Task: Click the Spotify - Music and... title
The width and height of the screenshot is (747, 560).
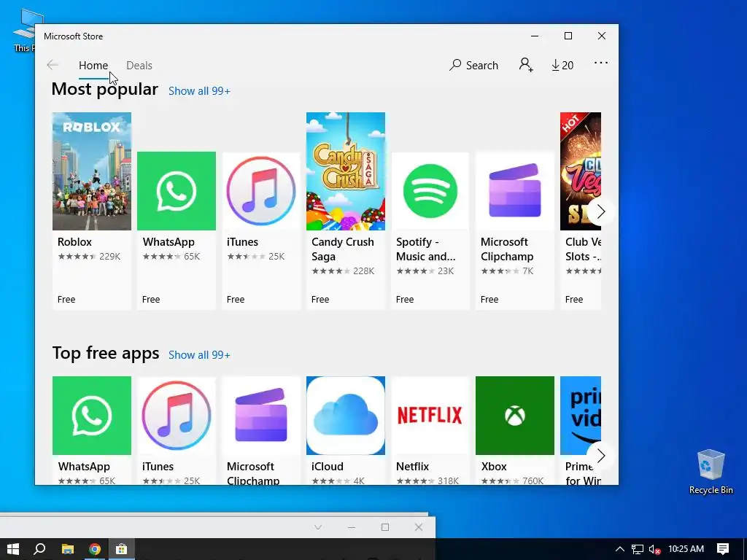Action: tap(425, 249)
